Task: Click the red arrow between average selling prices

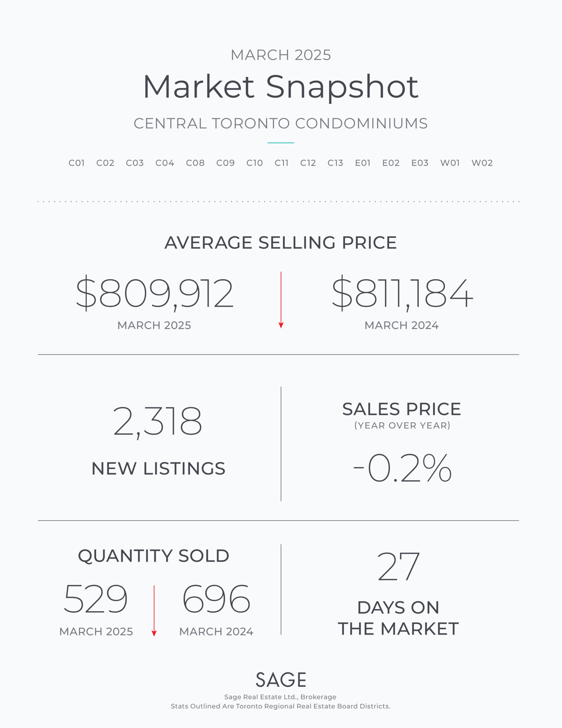Action: [281, 300]
